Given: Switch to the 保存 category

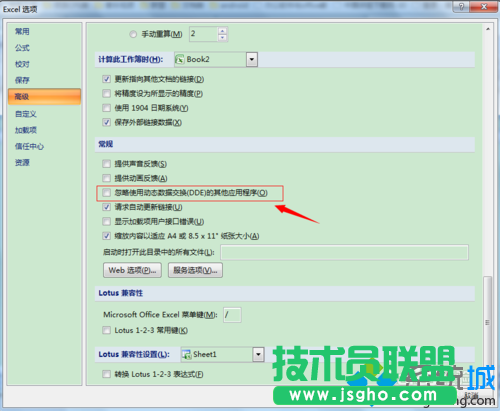Looking at the screenshot, I should [x=22, y=80].
